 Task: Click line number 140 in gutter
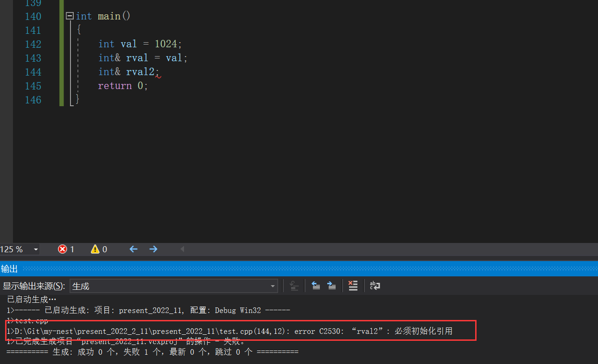click(x=33, y=16)
